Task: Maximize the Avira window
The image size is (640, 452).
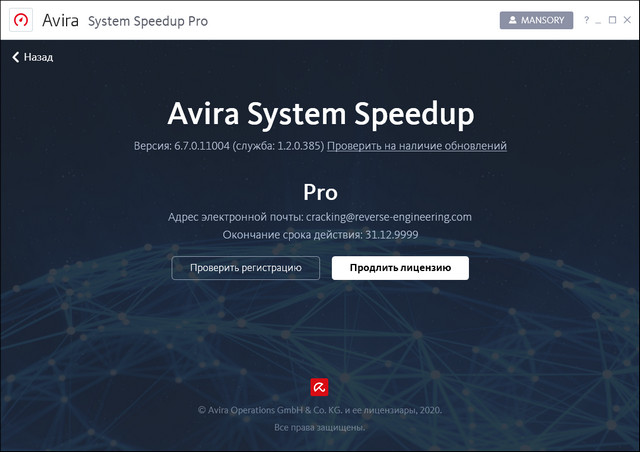Action: pyautogui.click(x=613, y=20)
